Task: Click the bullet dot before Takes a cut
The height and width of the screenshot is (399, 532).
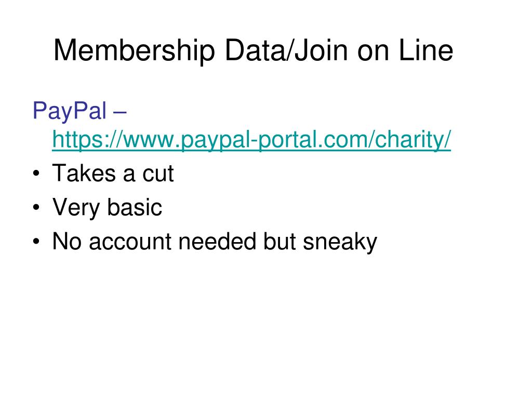Action: (36, 174)
